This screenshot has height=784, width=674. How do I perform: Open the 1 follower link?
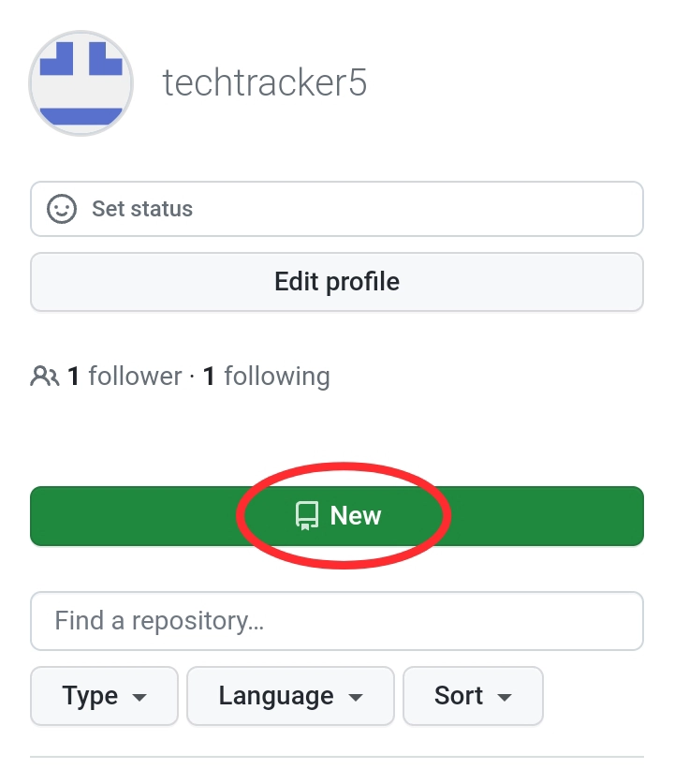pos(123,377)
